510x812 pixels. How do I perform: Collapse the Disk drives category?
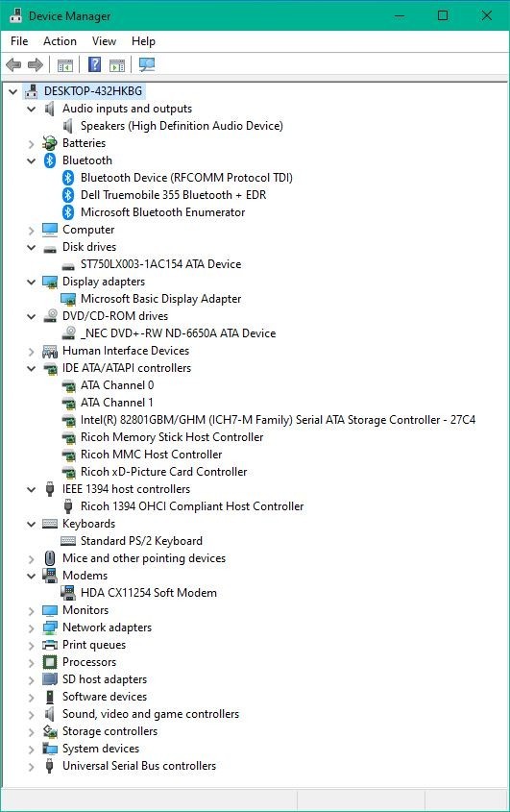point(31,248)
